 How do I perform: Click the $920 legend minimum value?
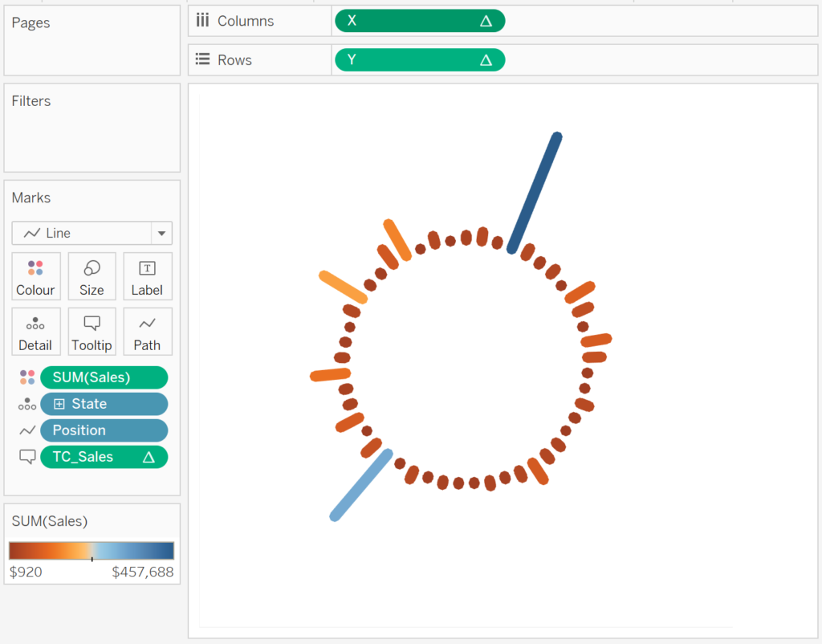coord(26,572)
